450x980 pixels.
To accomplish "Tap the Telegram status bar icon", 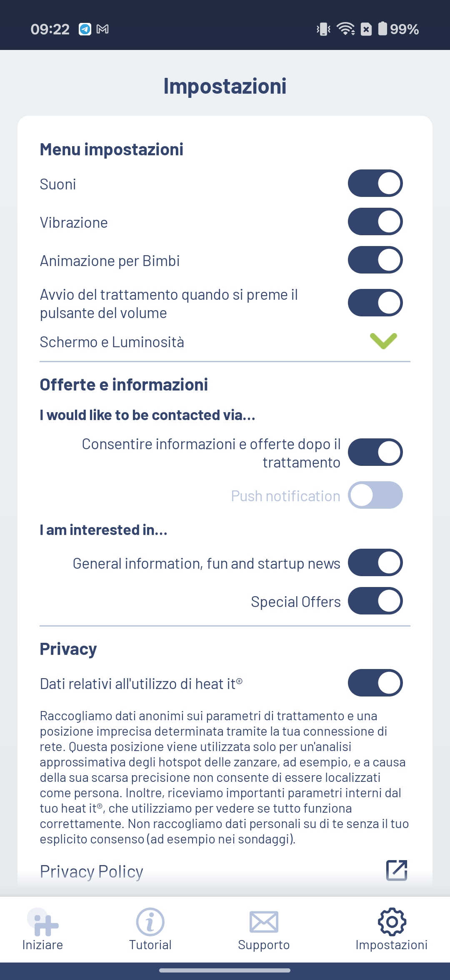I will [85, 29].
